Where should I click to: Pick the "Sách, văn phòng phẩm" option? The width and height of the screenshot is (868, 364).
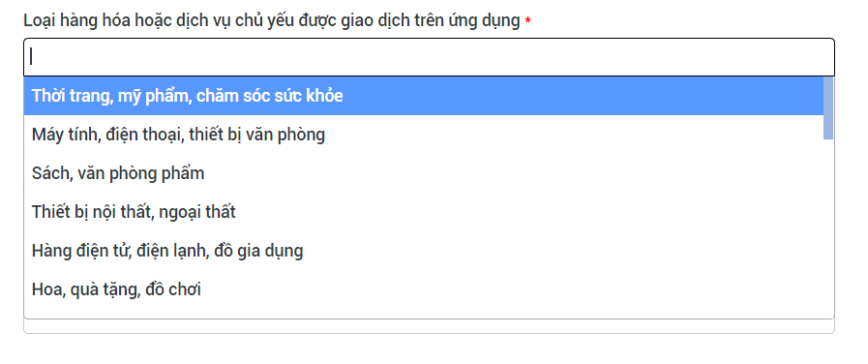point(424,173)
